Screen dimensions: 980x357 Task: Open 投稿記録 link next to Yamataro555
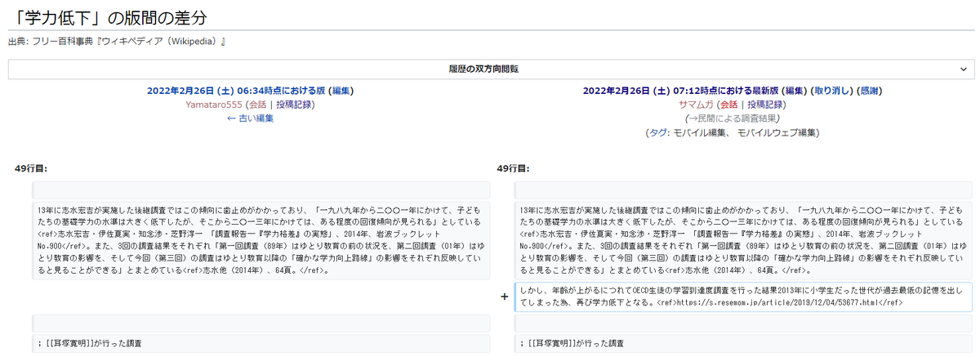click(295, 105)
